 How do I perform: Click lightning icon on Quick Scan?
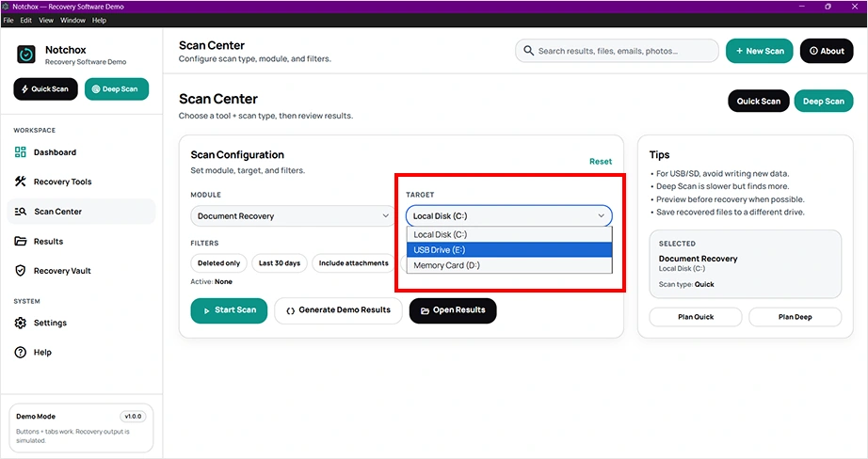[24, 89]
